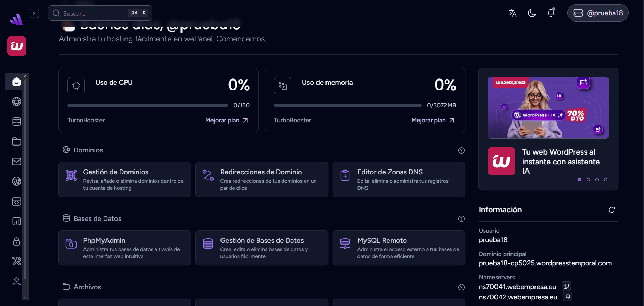The image size is (644, 306).
Task: Open the WordPress section in sidebar
Action: [16, 181]
